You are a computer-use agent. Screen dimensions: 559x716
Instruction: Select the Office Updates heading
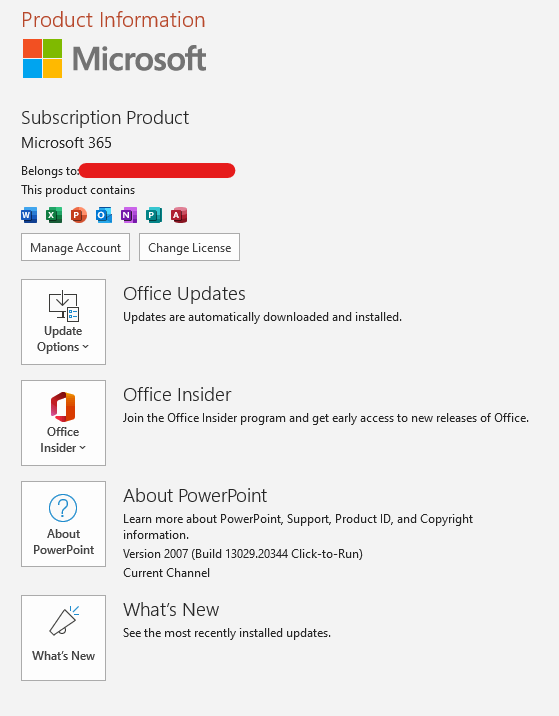point(185,294)
